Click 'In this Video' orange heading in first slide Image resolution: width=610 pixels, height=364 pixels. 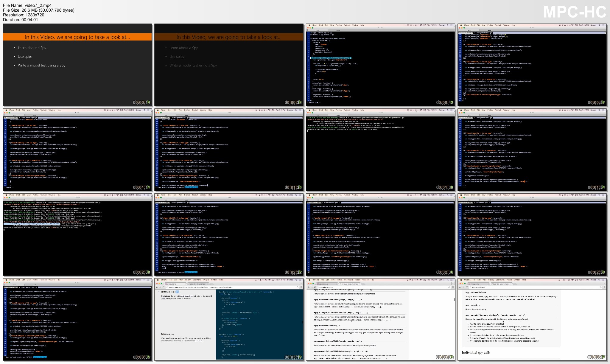click(77, 37)
